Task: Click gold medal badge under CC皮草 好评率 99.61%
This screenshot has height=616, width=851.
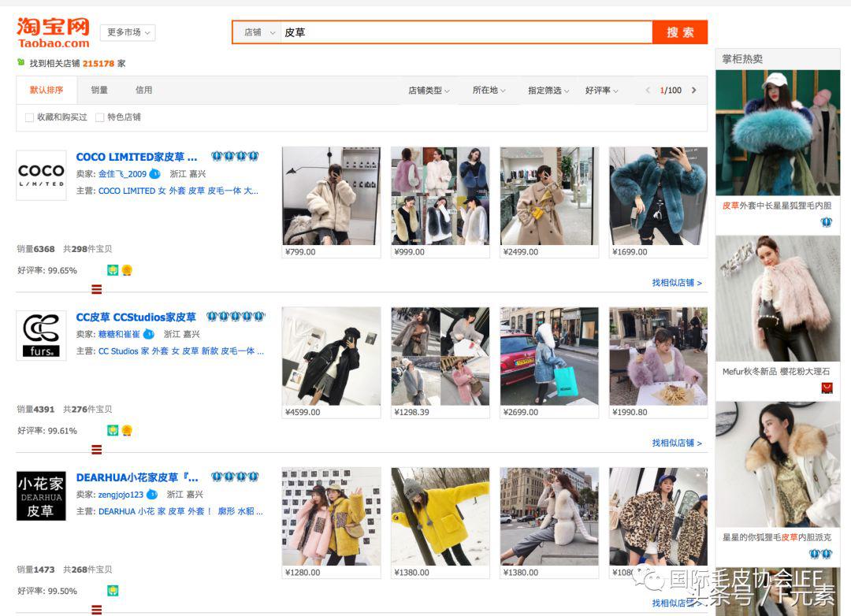Action: (127, 430)
